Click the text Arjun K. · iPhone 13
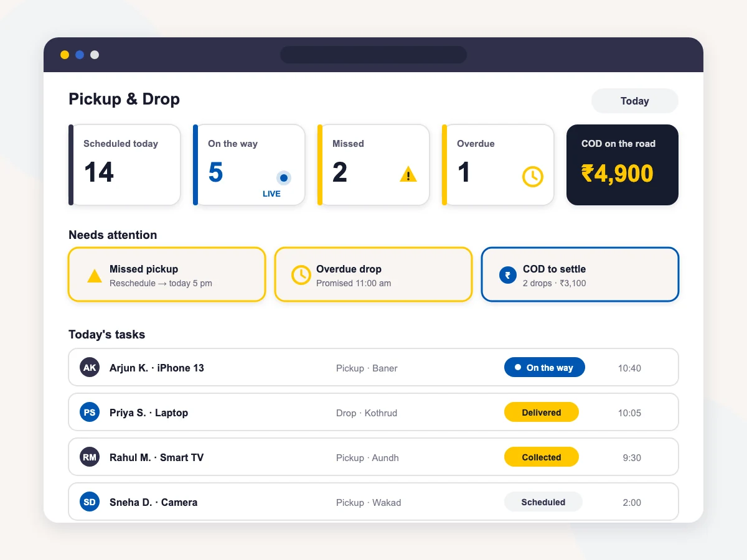Image resolution: width=747 pixels, height=560 pixels. (157, 368)
